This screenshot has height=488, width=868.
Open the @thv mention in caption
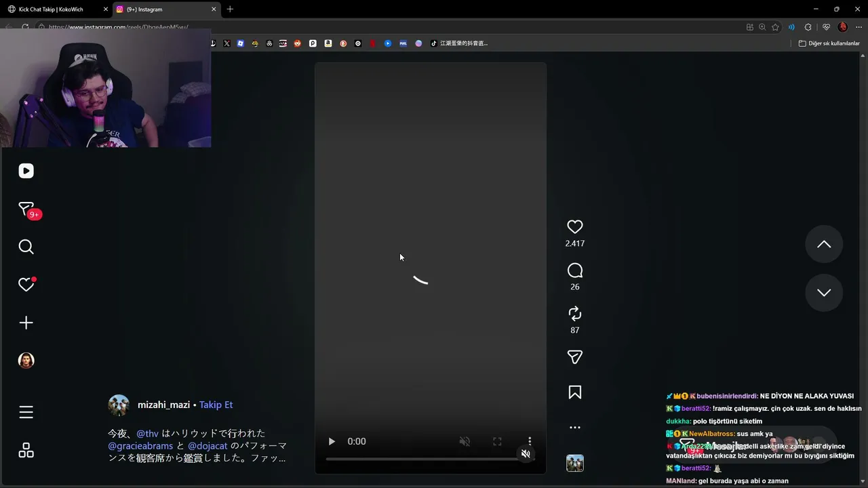[x=147, y=433]
